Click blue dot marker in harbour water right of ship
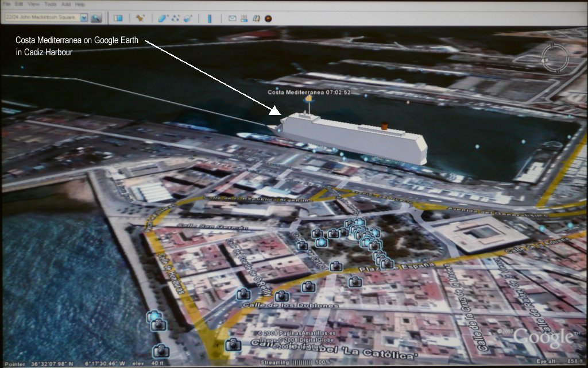588x368 pixels. pyautogui.click(x=477, y=147)
